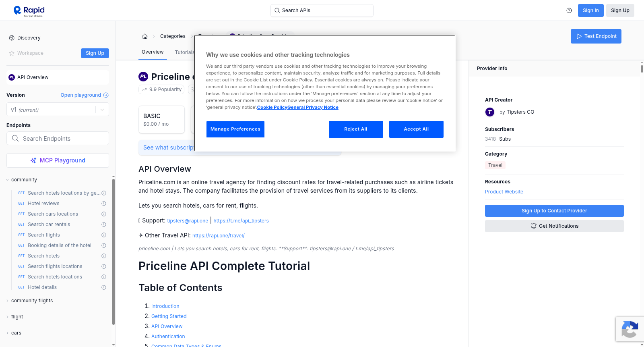Open the General Privacy Notice link
644x347 pixels.
313,107
